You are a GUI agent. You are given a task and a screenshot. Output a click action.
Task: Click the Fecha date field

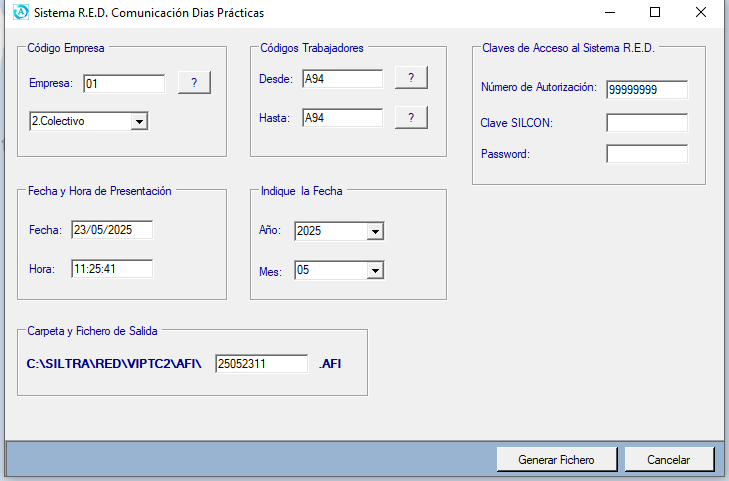[x=112, y=230]
